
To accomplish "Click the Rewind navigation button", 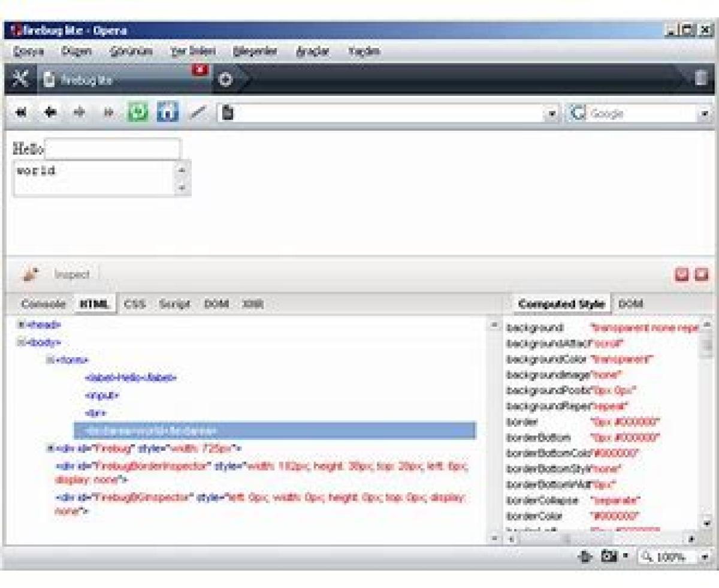I will (x=22, y=113).
